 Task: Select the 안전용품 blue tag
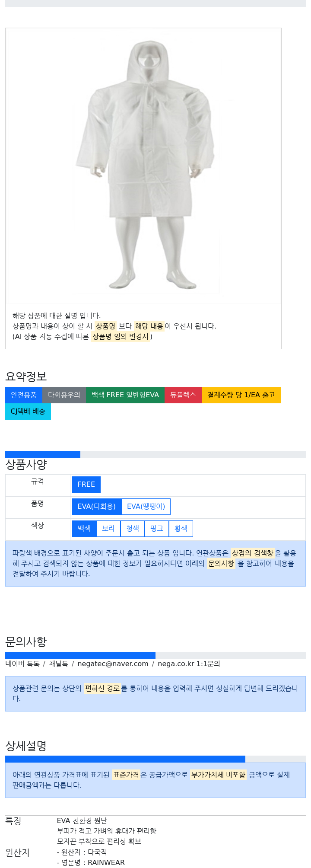pyautogui.click(x=24, y=395)
